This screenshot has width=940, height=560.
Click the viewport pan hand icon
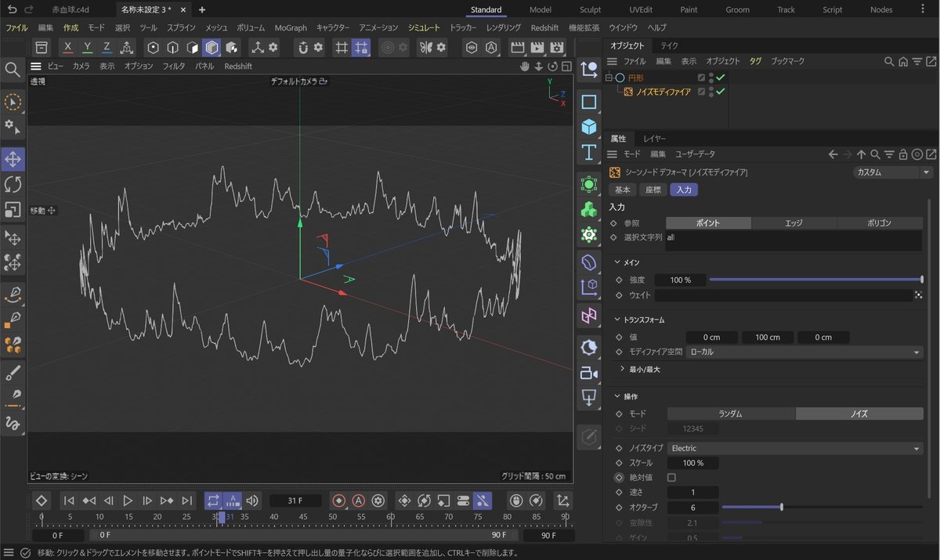click(x=526, y=67)
